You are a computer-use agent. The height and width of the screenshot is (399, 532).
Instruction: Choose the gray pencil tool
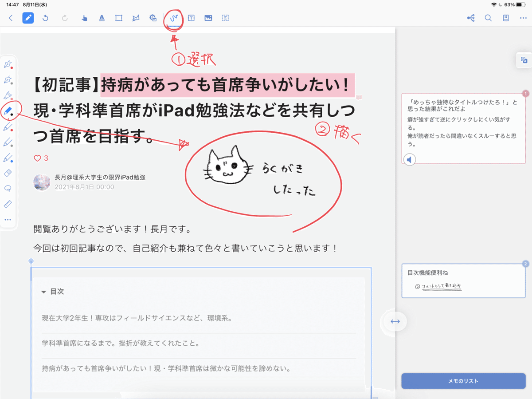pos(8,142)
